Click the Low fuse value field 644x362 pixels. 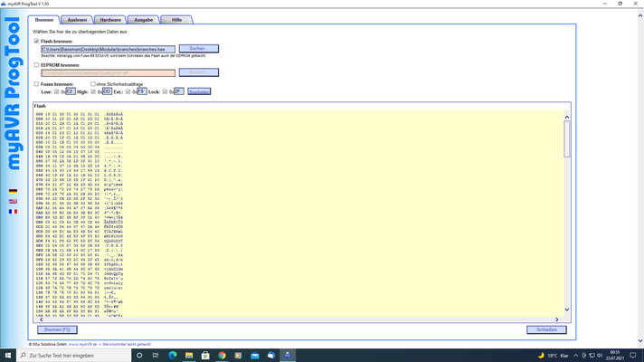click(x=71, y=91)
